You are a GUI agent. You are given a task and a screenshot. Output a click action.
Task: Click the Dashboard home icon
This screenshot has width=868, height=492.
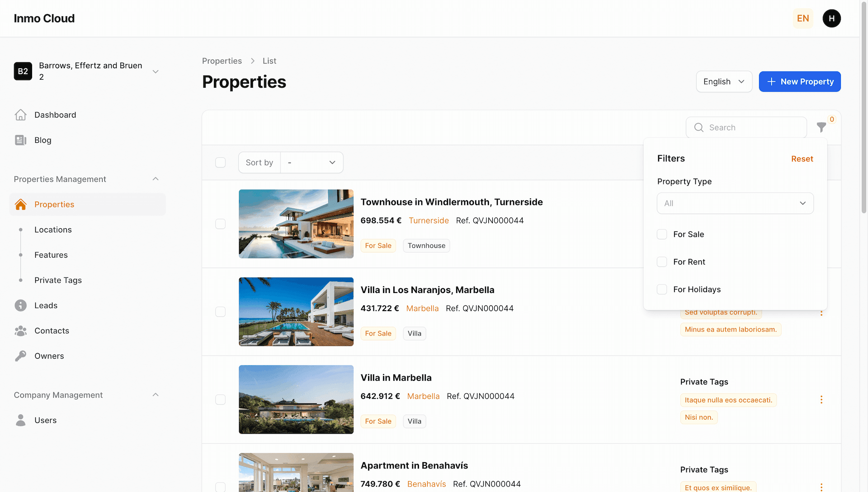(x=20, y=115)
